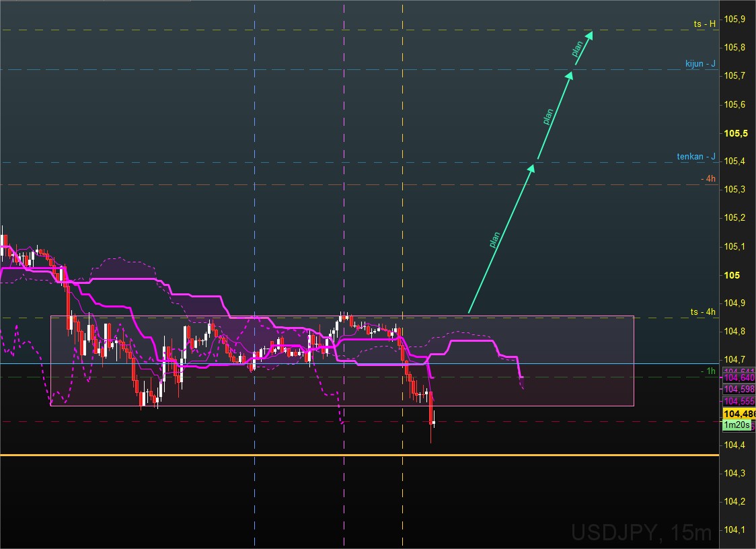Select the "kijun - J" level label
The image size is (756, 549).
(x=700, y=64)
